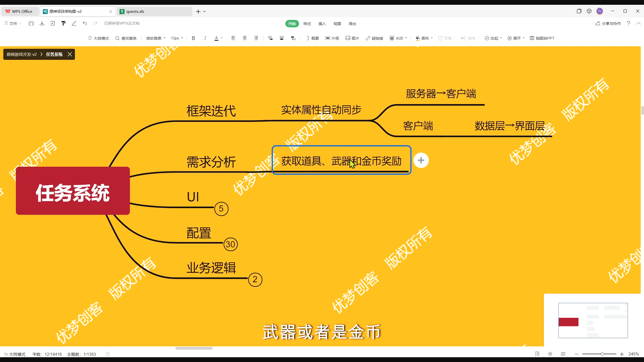Open the 微软雅黑 font dropdown
This screenshot has width=644, height=362.
(x=156, y=38)
